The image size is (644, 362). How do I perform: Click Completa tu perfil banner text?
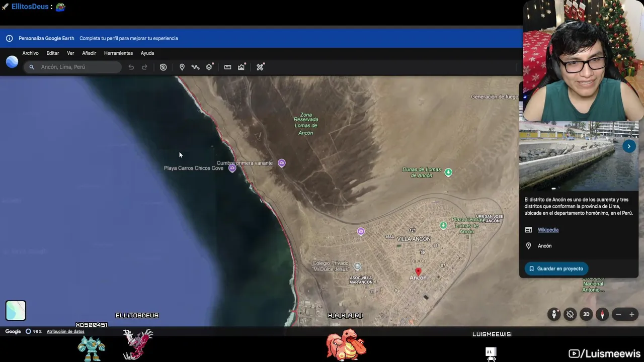click(129, 38)
